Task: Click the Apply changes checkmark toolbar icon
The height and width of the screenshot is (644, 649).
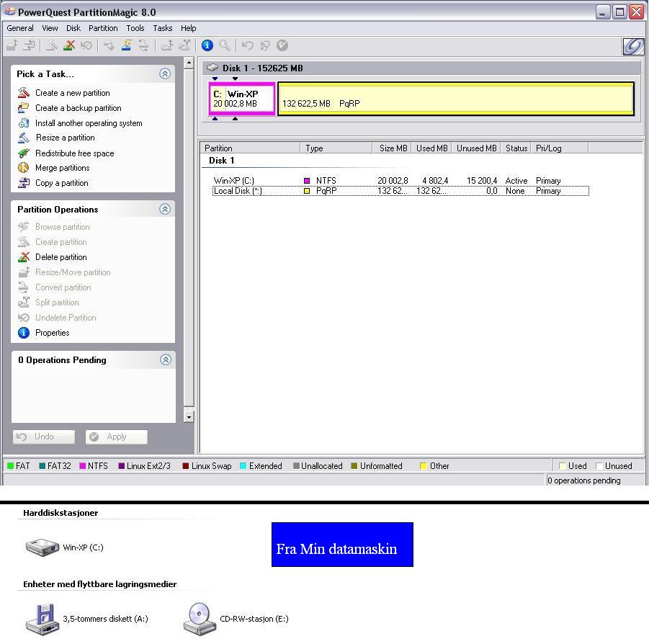Action: tap(282, 45)
